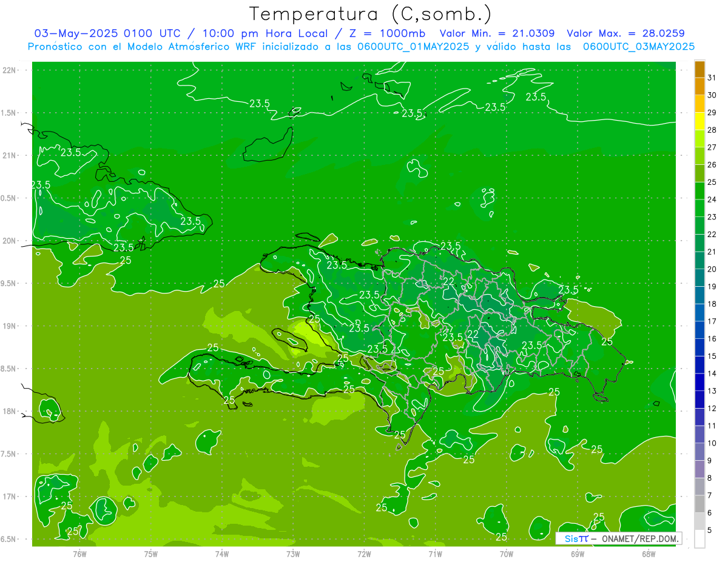This screenshot has width=728, height=562.
Task: Click the '0600UTC_01MAY2025' initialization time
Action: tap(412, 46)
